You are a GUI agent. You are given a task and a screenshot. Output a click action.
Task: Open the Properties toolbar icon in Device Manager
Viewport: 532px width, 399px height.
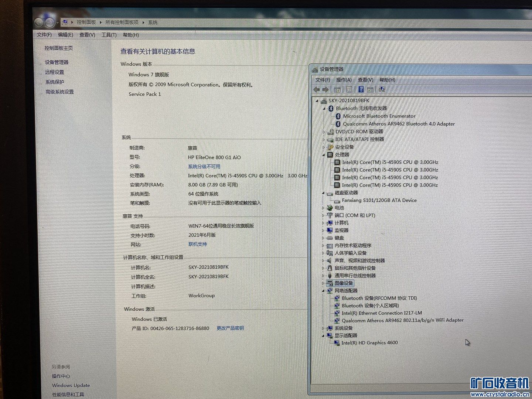tap(349, 89)
